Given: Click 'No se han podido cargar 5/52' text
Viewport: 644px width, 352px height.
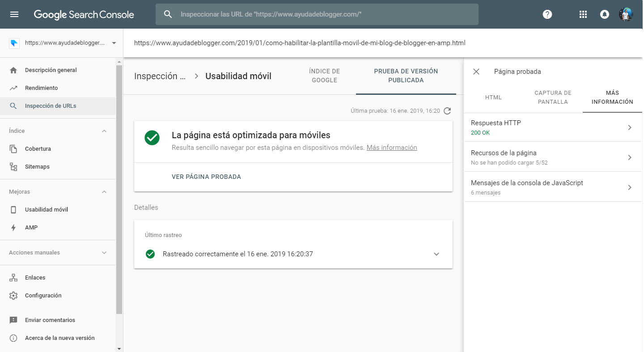Looking at the screenshot, I should [x=509, y=163].
